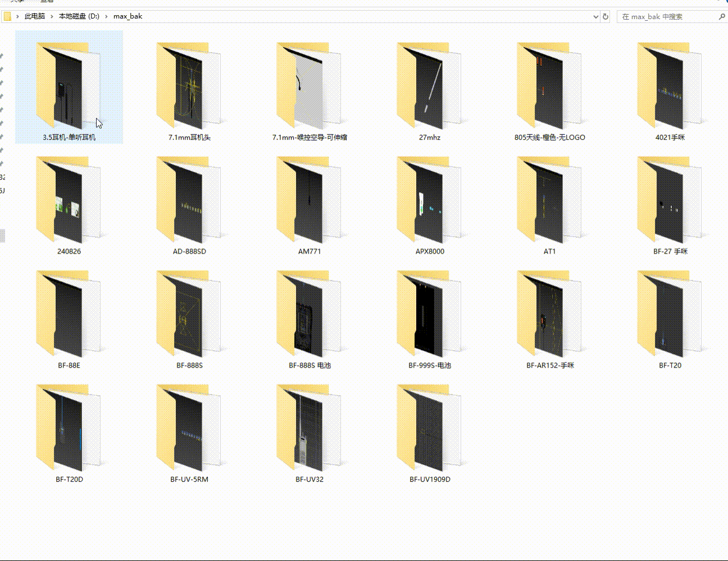This screenshot has width=728, height=561.
Task: Select the BF-27 手咪 folder icon
Action: click(670, 200)
